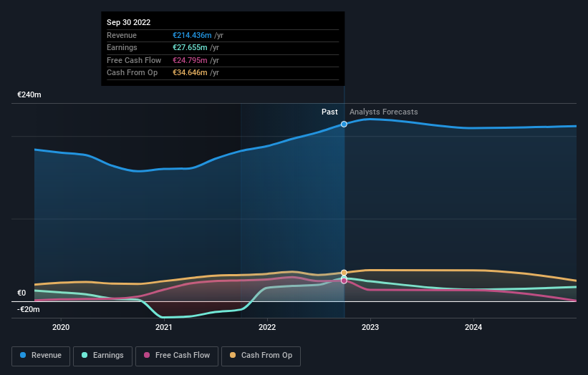Click the -€20m y-axis label
This screenshot has width=588, height=375.
[28, 309]
